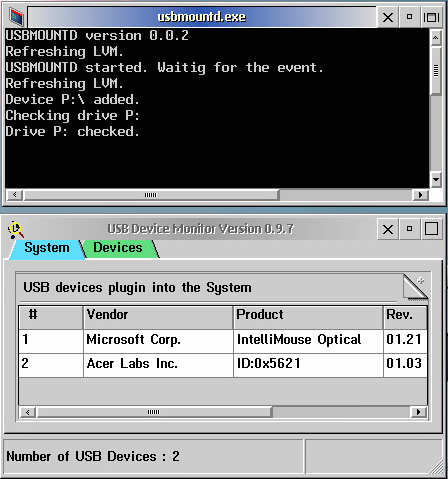Hide the usbmountd.exe window with minimize button

click(x=409, y=17)
